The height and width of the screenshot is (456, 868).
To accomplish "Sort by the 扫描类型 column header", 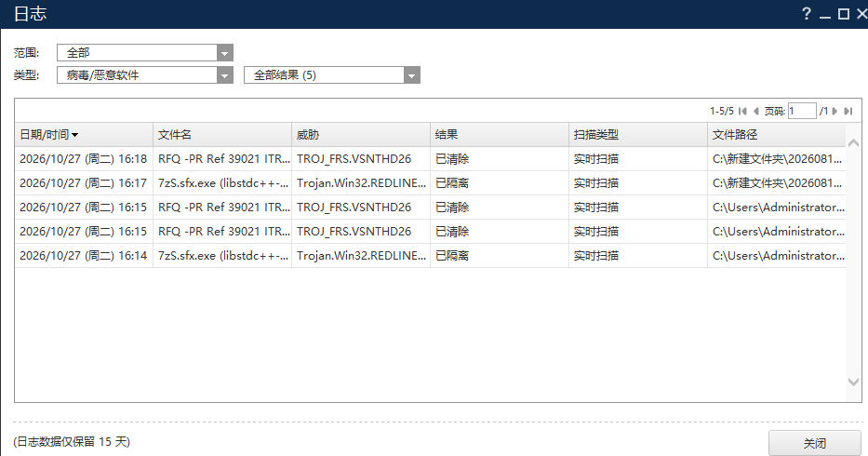I will 637,135.
